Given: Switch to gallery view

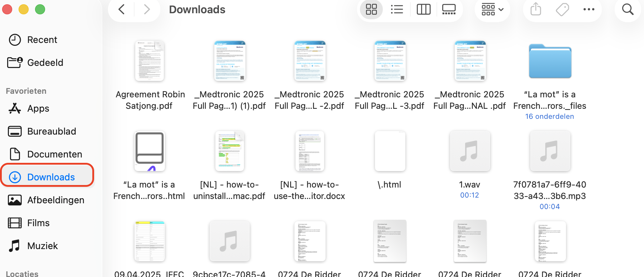Looking at the screenshot, I should coord(449,9).
